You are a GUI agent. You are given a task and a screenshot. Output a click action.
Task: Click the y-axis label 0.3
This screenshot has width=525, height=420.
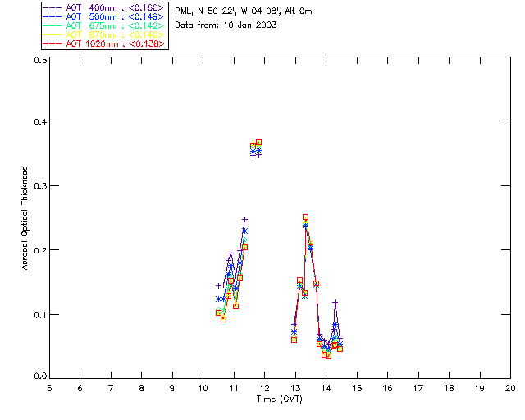pos(40,186)
